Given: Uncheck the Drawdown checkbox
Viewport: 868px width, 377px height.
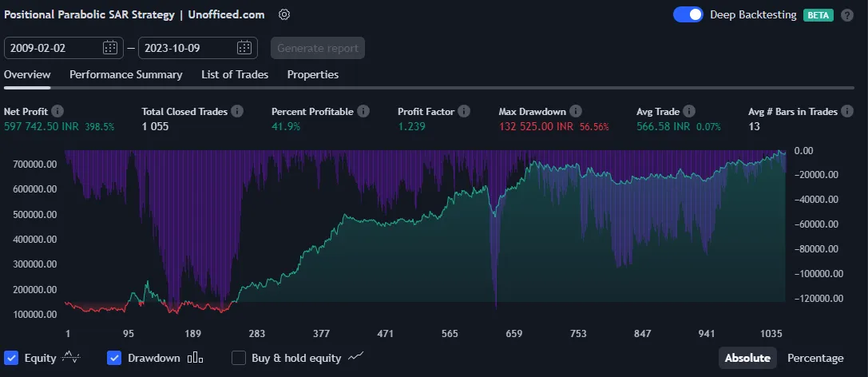Looking at the screenshot, I should [x=114, y=358].
